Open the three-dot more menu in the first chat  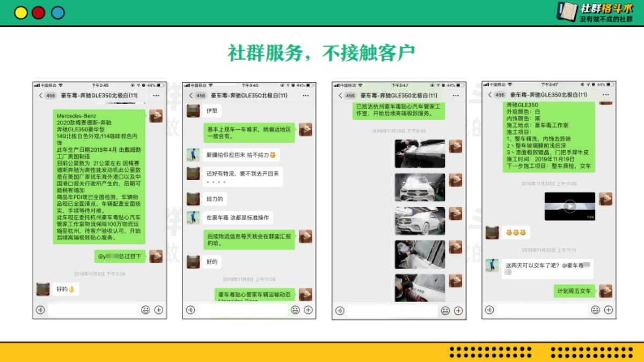[157, 94]
